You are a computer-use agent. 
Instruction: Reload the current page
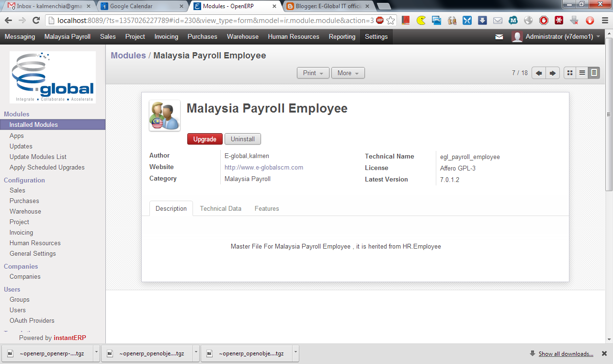[x=36, y=21]
